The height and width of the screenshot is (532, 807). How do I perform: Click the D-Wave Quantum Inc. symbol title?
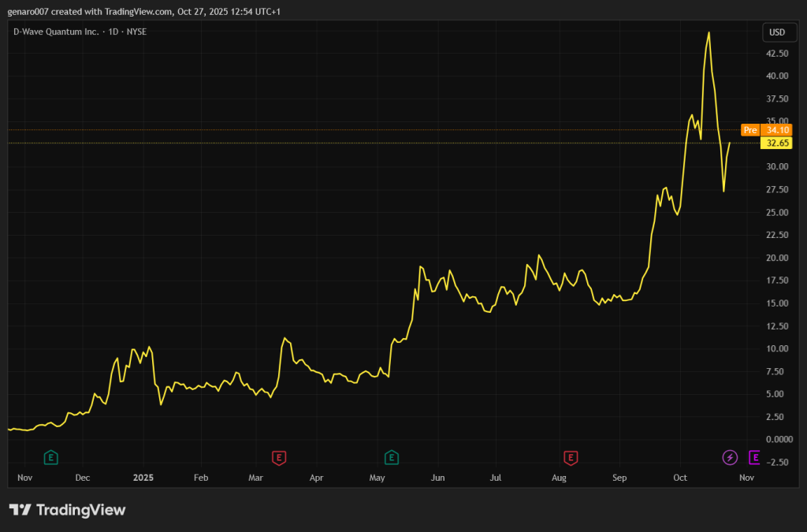click(x=54, y=32)
